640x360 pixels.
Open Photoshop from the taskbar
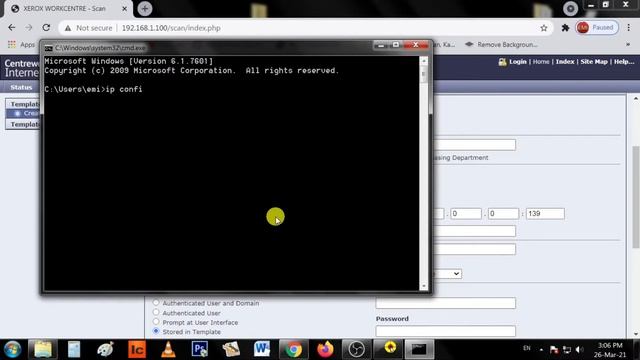[199, 349]
